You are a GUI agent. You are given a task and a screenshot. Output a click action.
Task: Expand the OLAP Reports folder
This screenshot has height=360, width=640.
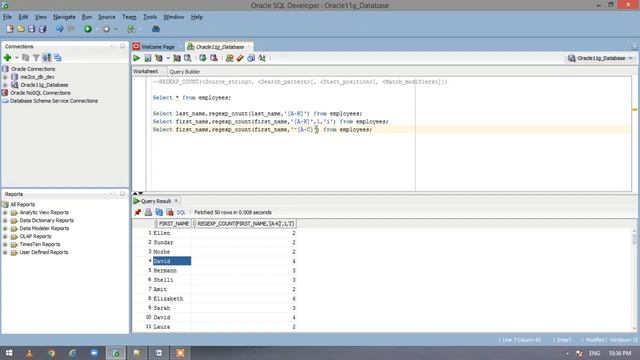pos(5,236)
